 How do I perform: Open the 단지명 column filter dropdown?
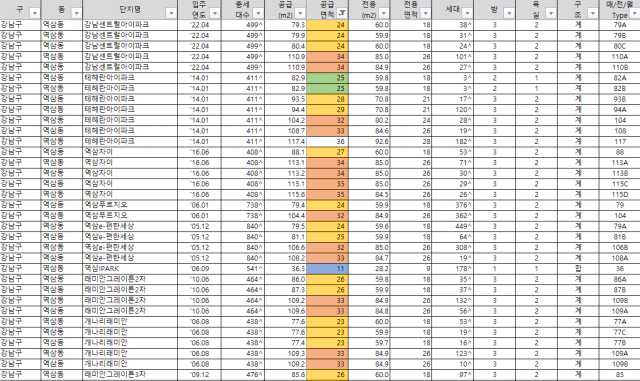click(x=171, y=13)
